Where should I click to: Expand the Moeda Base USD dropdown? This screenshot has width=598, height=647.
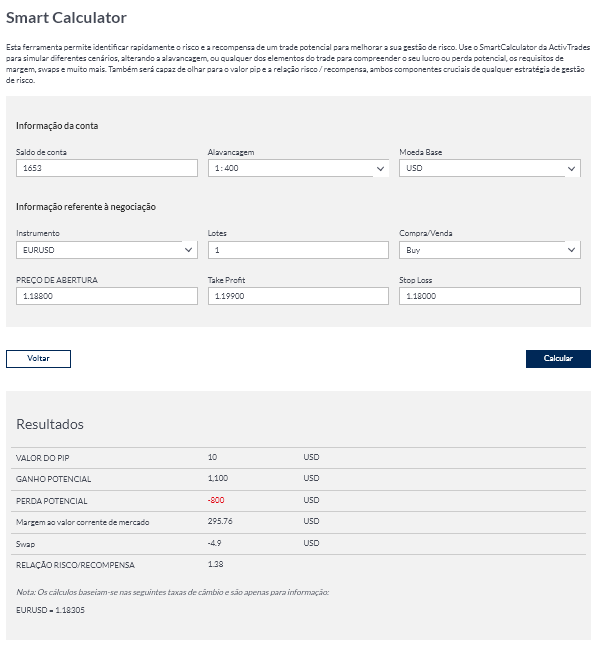(x=489, y=168)
